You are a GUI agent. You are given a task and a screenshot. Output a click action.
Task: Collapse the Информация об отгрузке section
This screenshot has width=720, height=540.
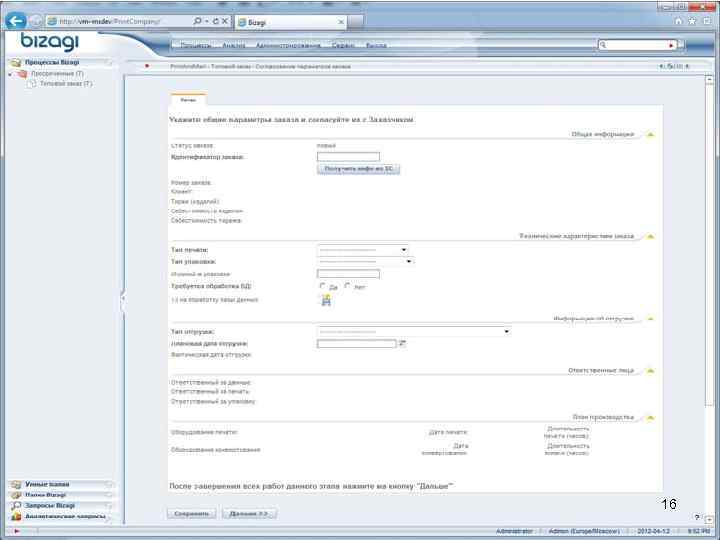coord(650,318)
